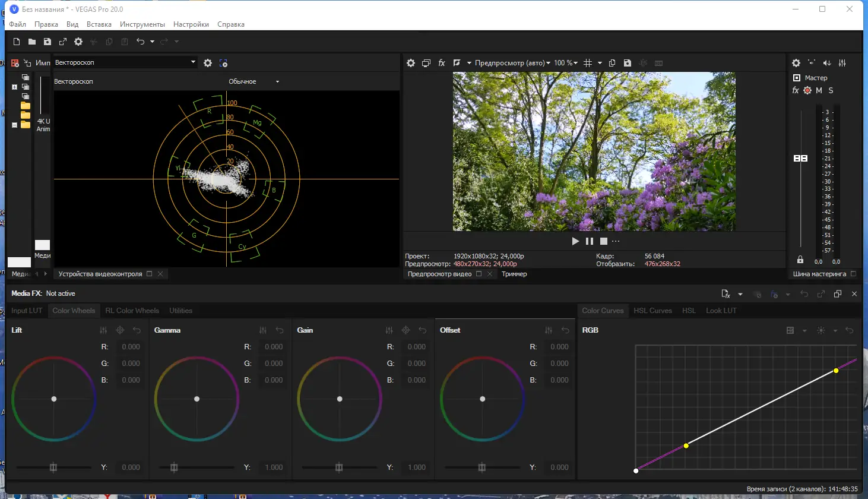Stop playback with the stop button
The height and width of the screenshot is (499, 868).
[604, 241]
